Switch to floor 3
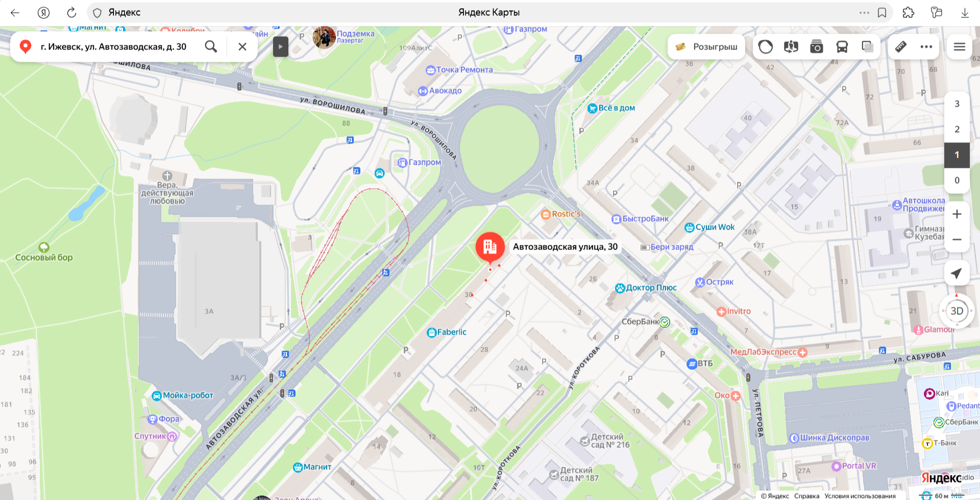The image size is (980, 500). 957,104
